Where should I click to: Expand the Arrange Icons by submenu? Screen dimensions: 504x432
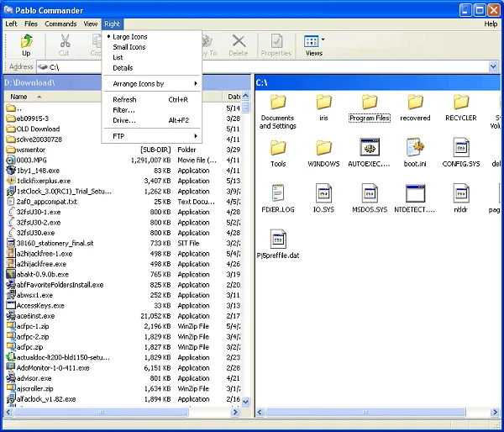[152, 84]
